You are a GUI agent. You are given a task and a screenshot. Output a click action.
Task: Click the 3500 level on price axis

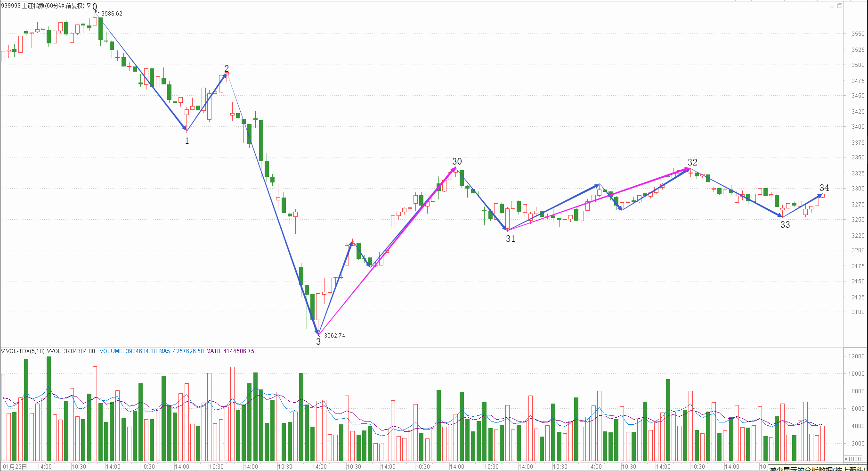coord(858,65)
